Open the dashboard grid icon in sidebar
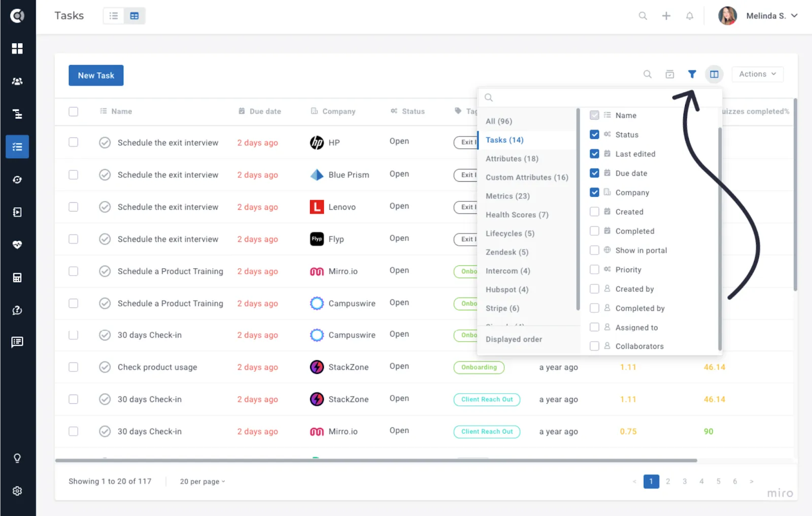Viewport: 812px width, 516px height. tap(17, 48)
